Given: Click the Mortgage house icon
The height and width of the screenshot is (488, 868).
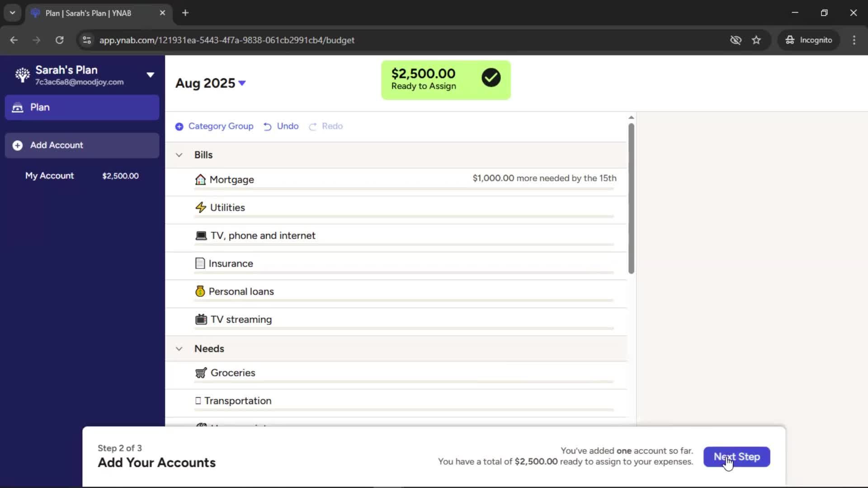Looking at the screenshot, I should [x=200, y=179].
